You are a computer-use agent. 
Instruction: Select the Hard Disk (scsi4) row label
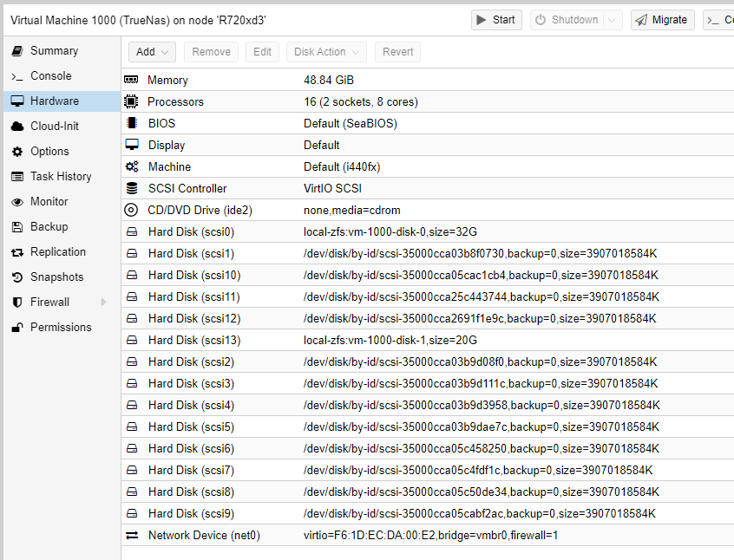[x=191, y=405]
